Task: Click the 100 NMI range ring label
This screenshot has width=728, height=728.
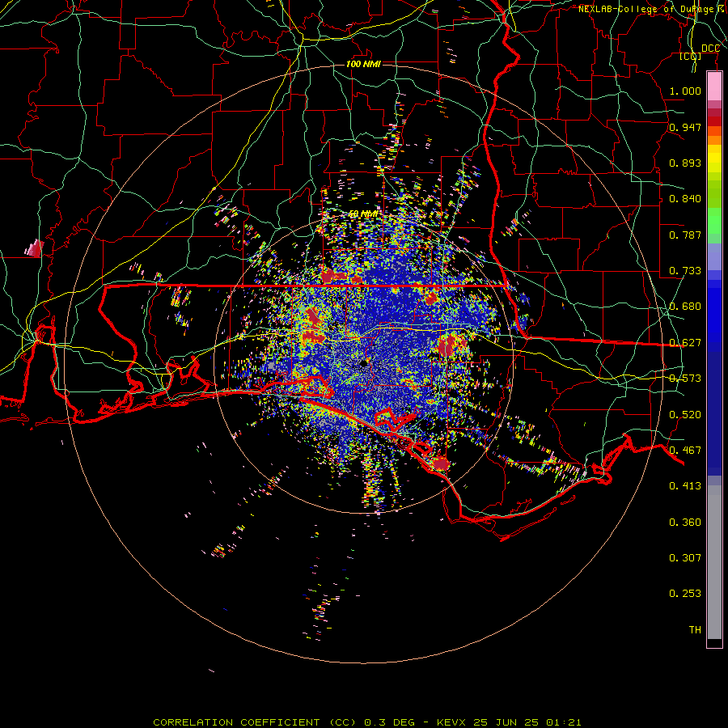Action: 363,64
